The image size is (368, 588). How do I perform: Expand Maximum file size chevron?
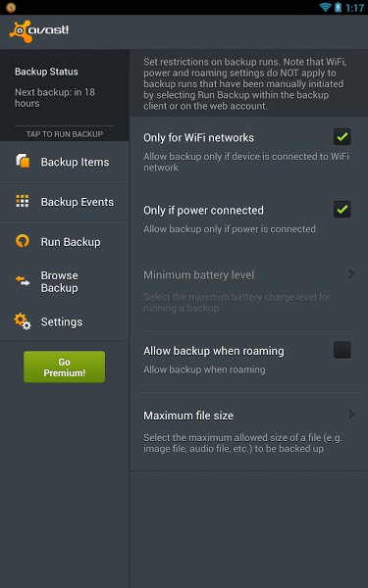tap(351, 415)
